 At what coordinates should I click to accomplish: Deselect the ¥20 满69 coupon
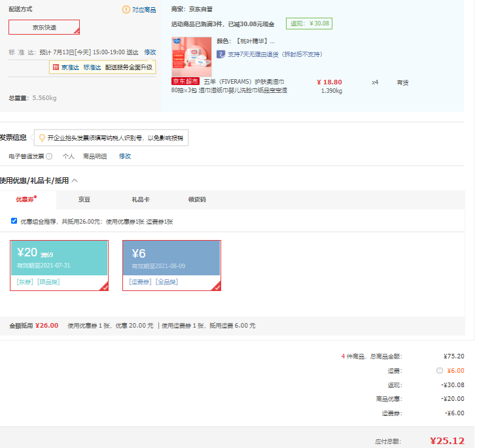pos(60,266)
